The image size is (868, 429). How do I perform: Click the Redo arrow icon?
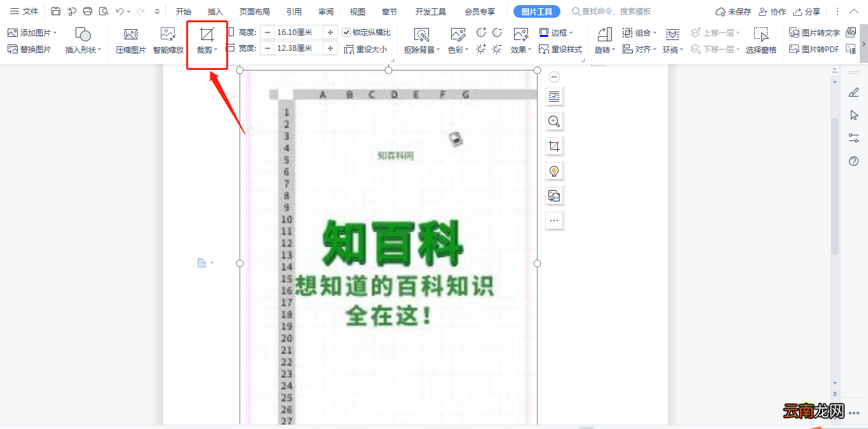[140, 11]
